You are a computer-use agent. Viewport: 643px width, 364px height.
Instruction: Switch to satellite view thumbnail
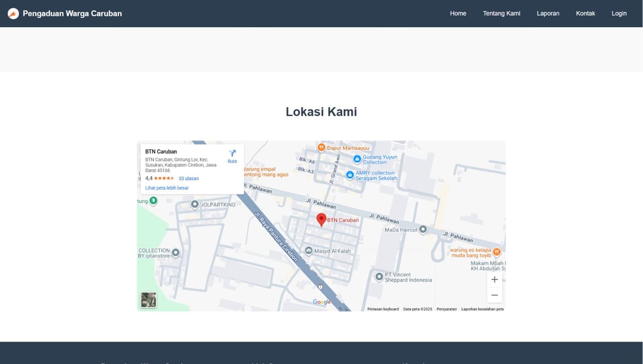coord(148,300)
